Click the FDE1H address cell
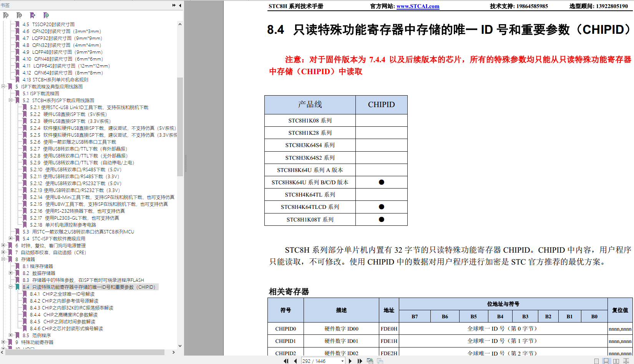The height and width of the screenshot is (364, 634). [x=389, y=341]
